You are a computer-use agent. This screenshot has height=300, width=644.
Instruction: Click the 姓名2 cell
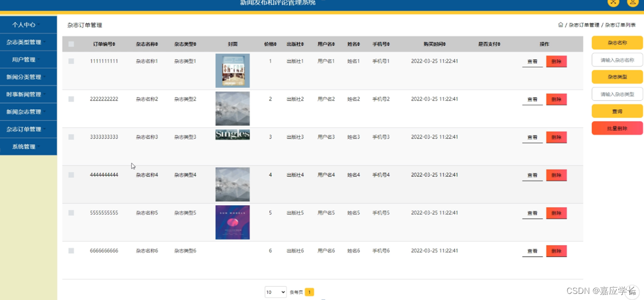tap(354, 99)
